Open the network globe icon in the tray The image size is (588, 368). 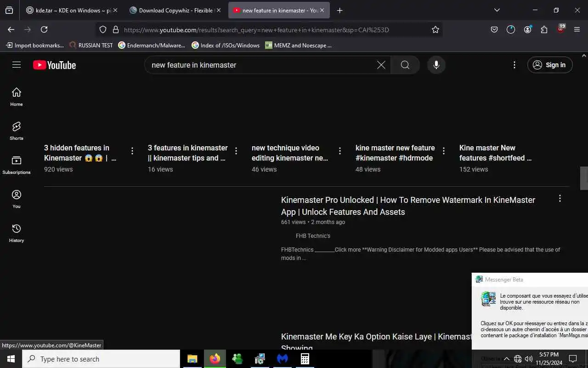518,359
